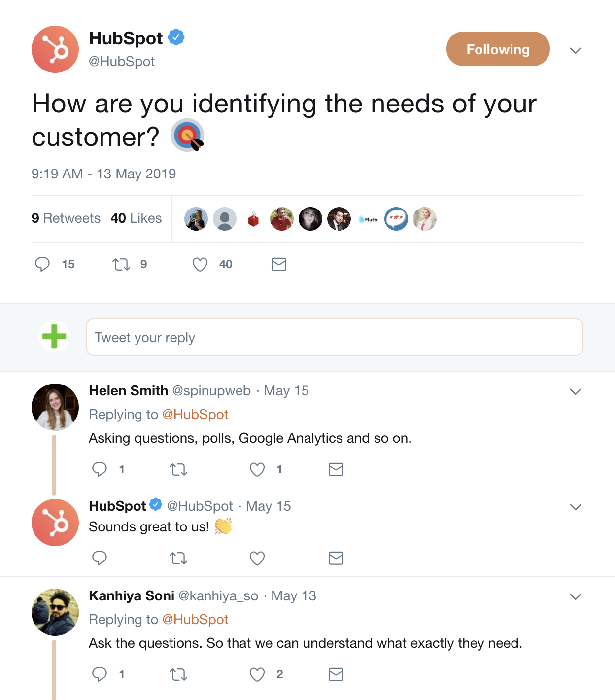Like the main HubSpot tweet
This screenshot has height=700, width=615.
(x=200, y=265)
